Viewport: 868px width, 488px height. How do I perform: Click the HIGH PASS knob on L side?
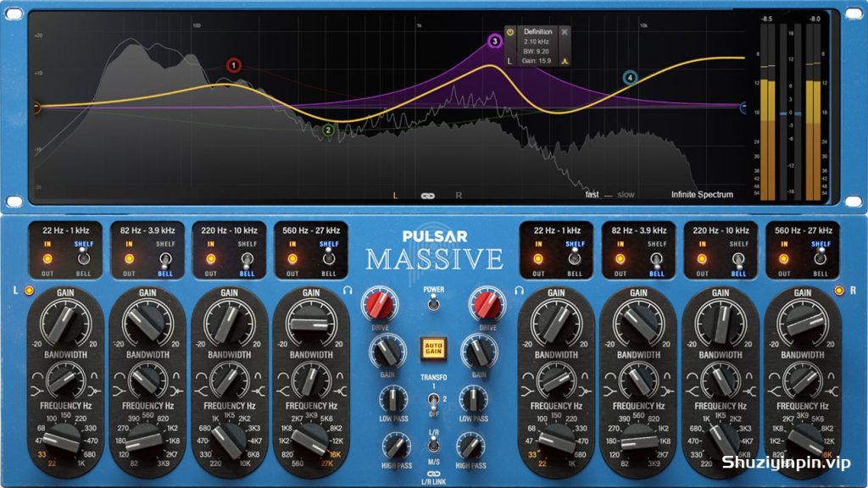point(396,446)
